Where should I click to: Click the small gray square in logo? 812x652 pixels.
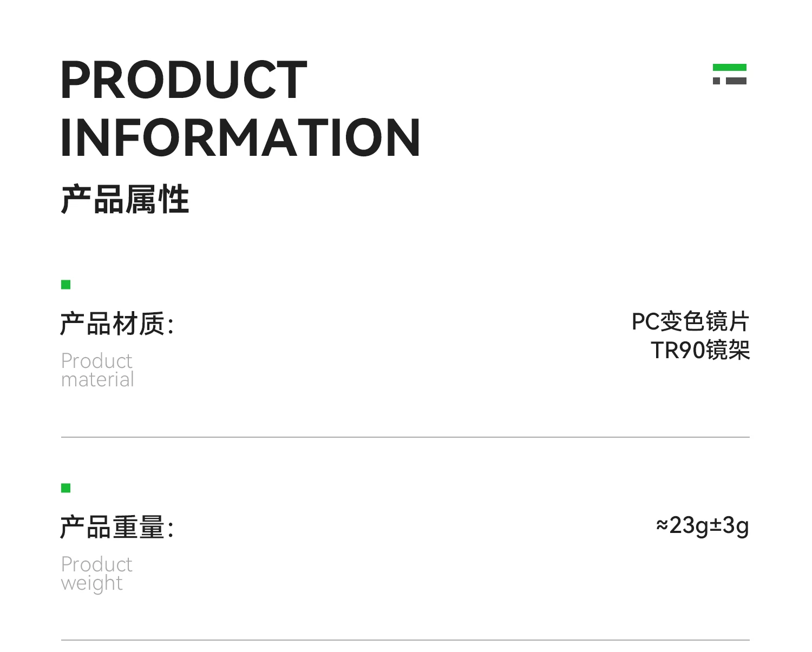point(716,81)
